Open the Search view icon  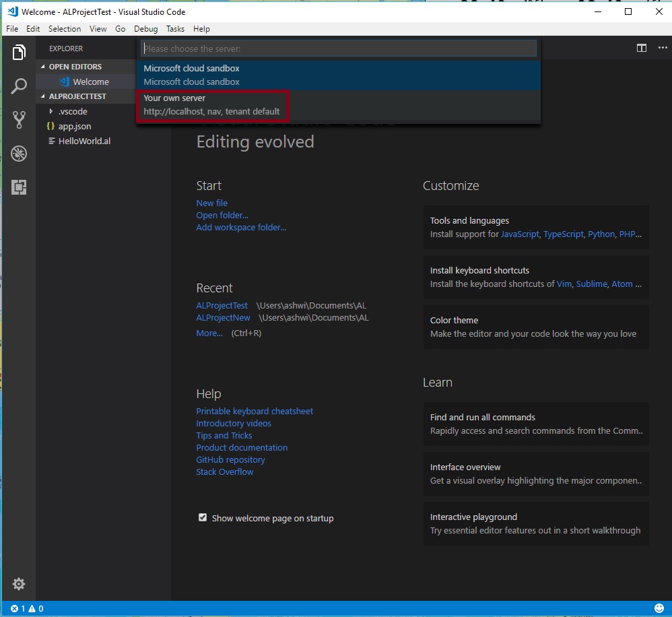click(19, 86)
